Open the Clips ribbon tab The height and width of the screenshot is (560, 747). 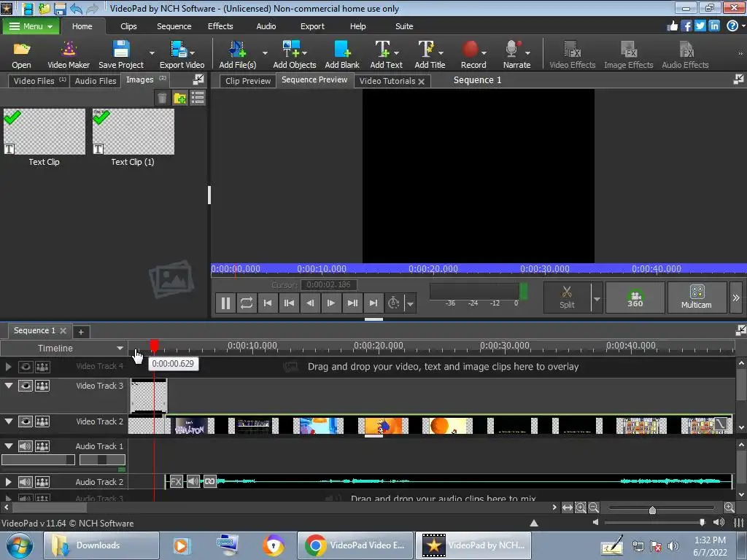point(128,26)
